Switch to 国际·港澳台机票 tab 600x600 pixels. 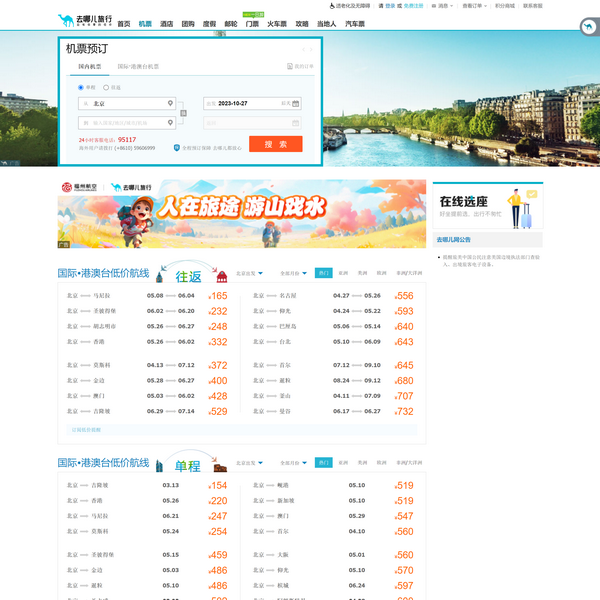pos(138,67)
